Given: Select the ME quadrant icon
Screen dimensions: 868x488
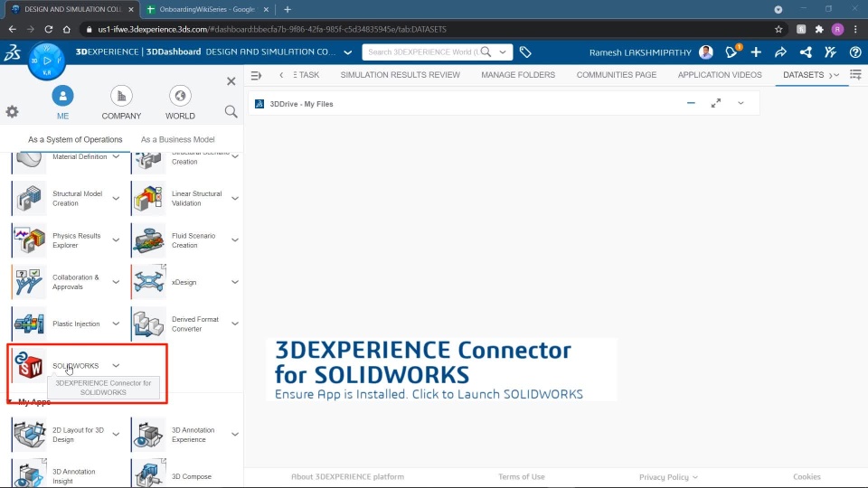Looking at the screenshot, I should click(x=62, y=96).
